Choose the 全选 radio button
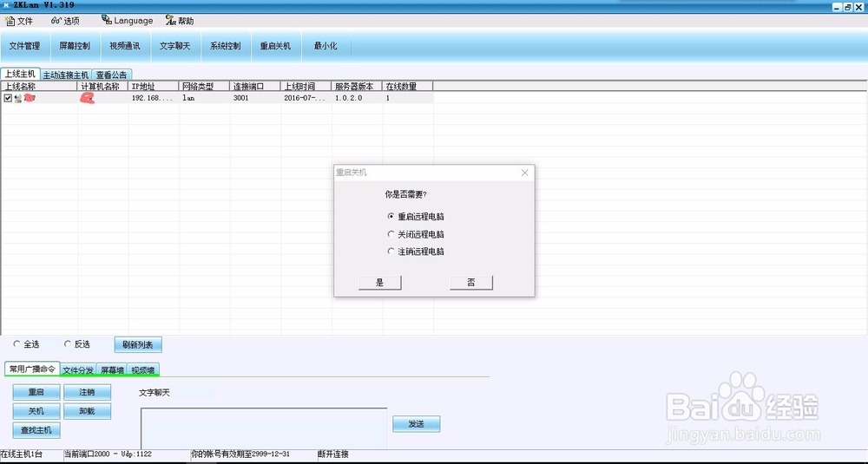 pos(26,344)
